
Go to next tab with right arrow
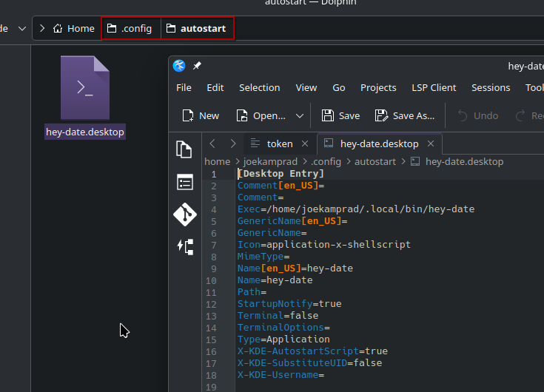(233, 143)
